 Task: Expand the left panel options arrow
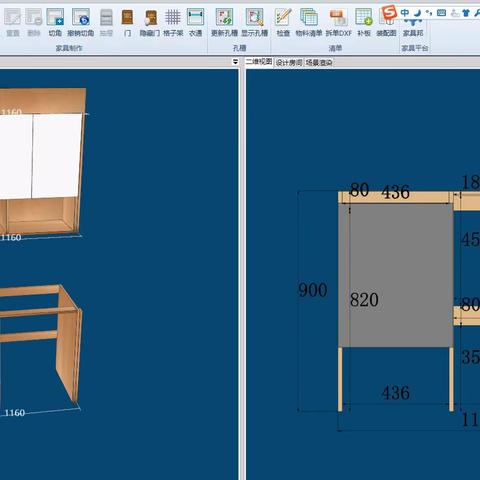tap(236, 62)
